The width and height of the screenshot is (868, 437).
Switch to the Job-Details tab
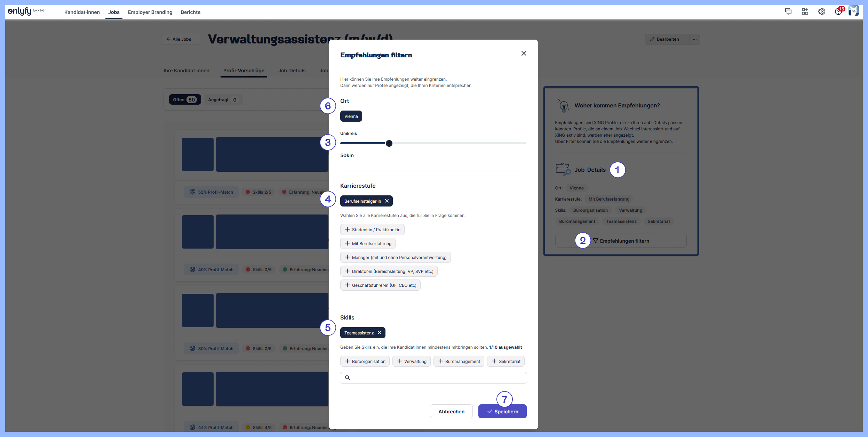point(292,71)
